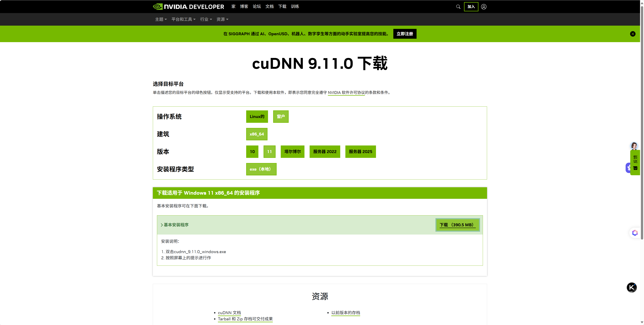Select 窗户 as the operating system
The image size is (644, 325).
tap(281, 116)
